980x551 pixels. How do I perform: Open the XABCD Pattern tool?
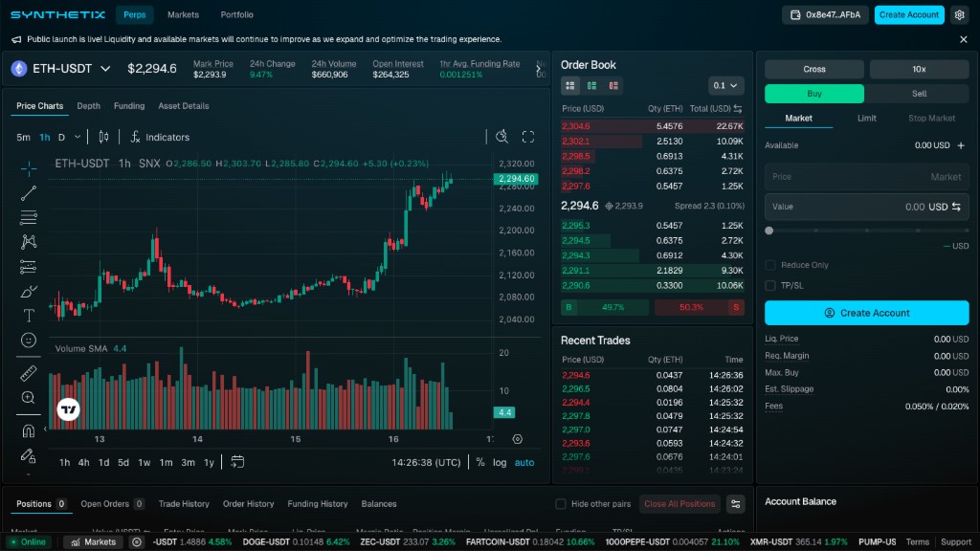28,241
